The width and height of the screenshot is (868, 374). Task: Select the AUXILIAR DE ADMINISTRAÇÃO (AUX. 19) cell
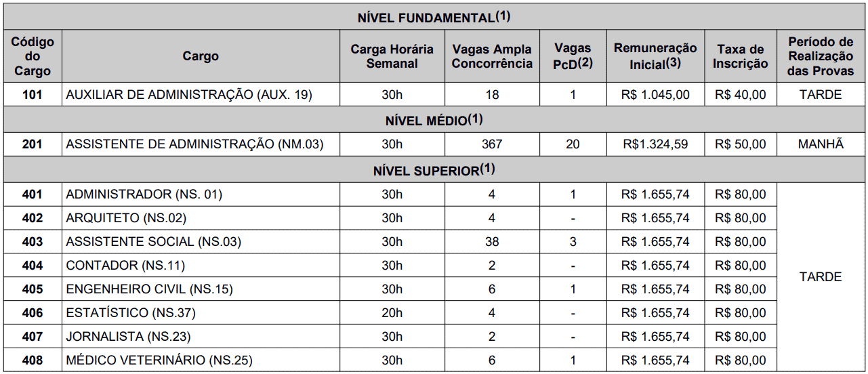click(201, 95)
